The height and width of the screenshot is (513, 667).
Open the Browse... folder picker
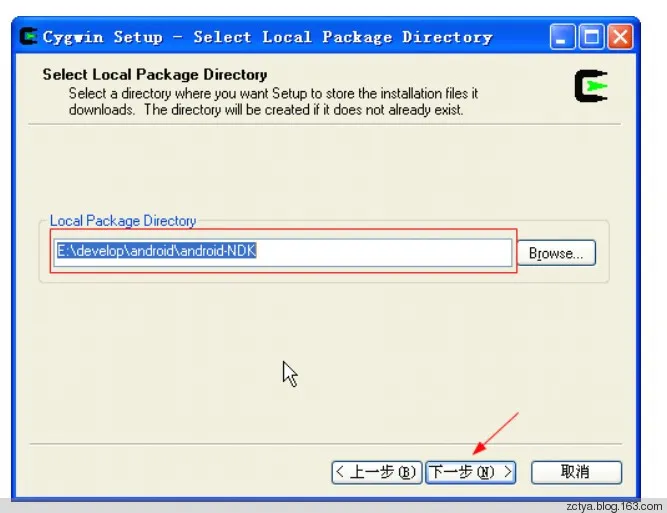(556, 253)
